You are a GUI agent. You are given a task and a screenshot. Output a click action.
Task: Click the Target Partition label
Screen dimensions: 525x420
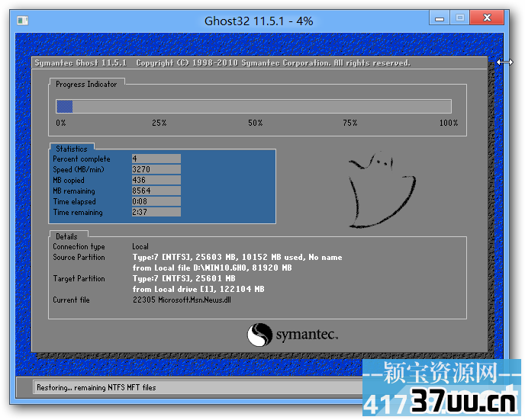point(79,278)
